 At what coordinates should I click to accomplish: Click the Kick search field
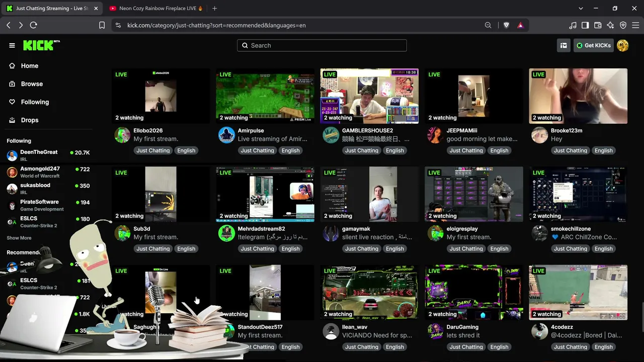point(322,45)
